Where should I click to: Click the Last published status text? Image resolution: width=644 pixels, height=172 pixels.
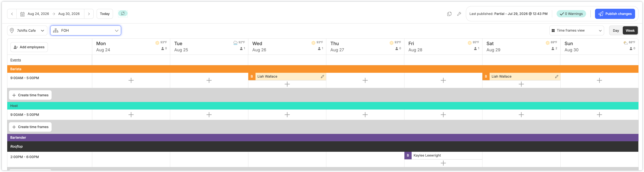click(508, 14)
